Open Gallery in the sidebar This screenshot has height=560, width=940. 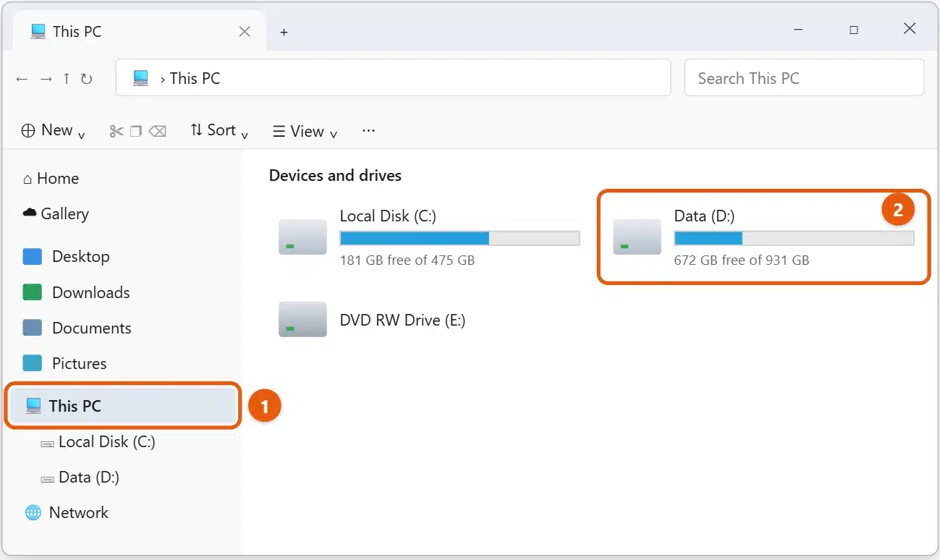(56, 214)
